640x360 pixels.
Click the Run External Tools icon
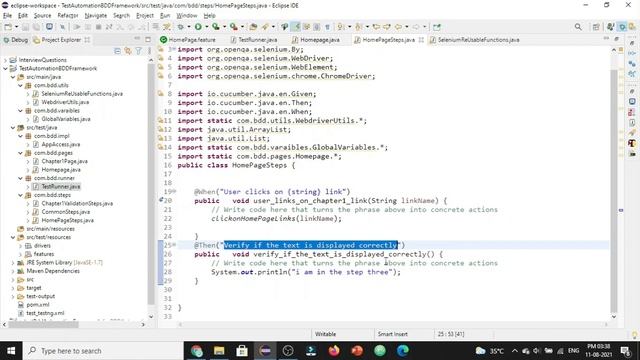pyautogui.click(x=233, y=27)
